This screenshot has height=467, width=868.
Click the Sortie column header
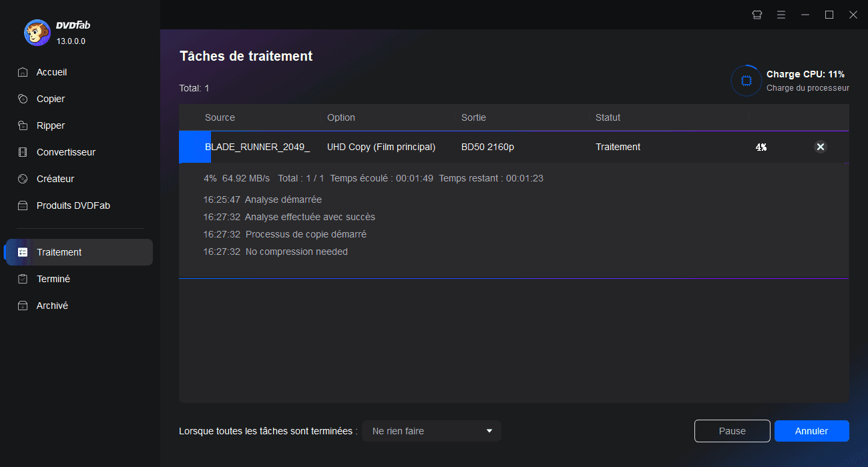pyautogui.click(x=473, y=117)
